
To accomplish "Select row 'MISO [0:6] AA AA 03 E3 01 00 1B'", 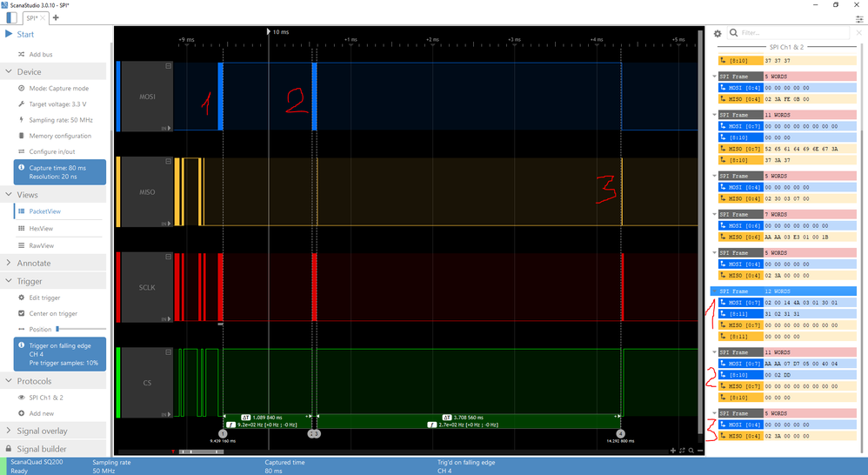I will click(x=787, y=237).
